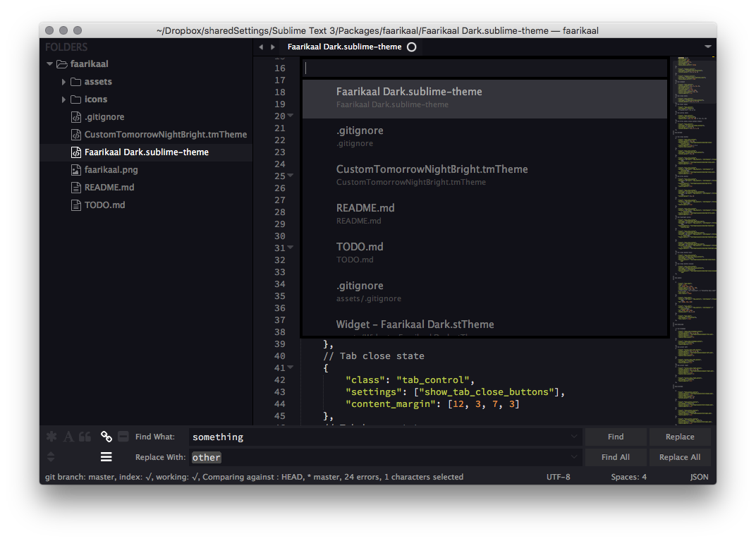Choose README.md in quick panel
756x541 pixels.
click(x=484, y=215)
